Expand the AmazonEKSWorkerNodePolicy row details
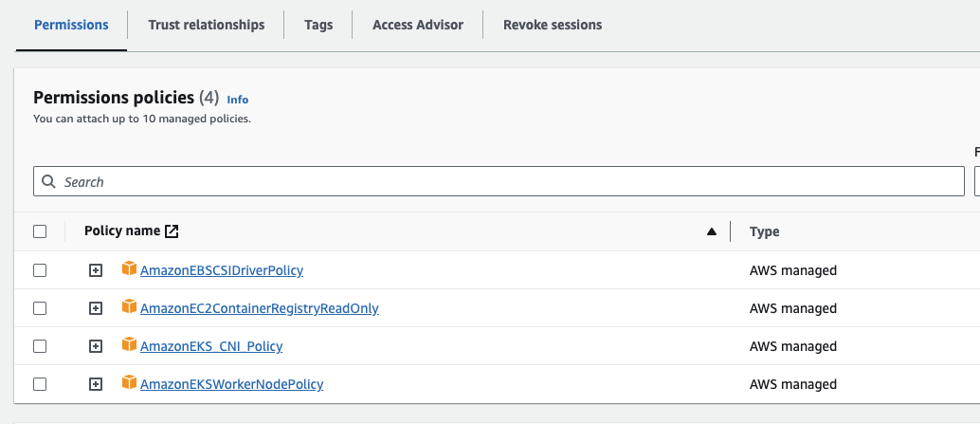 click(95, 384)
